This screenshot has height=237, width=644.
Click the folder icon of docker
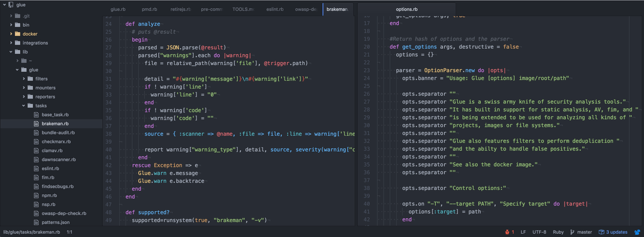18,34
